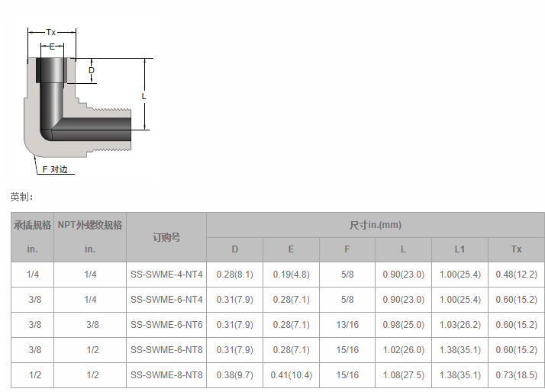
Task: Click socket size 1/2 in last row
Action: tap(35, 375)
